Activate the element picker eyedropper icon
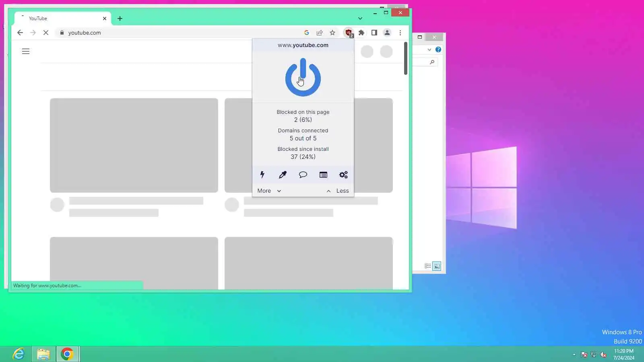This screenshot has height=362, width=644. click(283, 175)
